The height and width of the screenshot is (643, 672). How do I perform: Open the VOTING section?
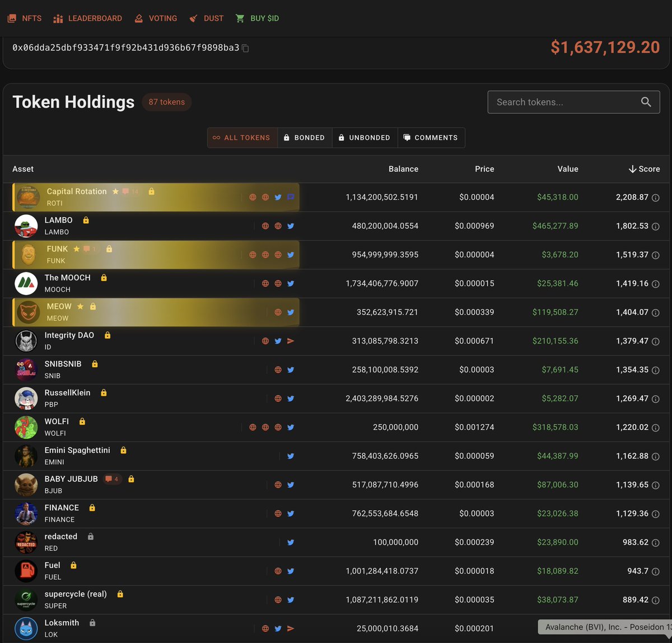(156, 18)
